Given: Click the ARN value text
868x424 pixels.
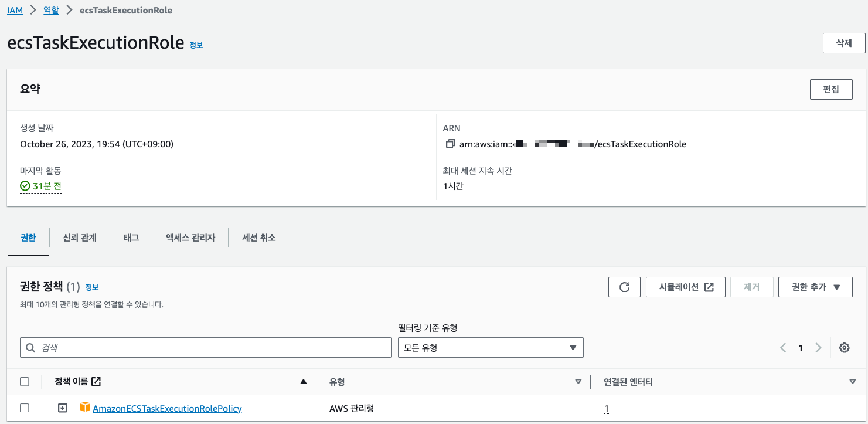Looking at the screenshot, I should 573,144.
